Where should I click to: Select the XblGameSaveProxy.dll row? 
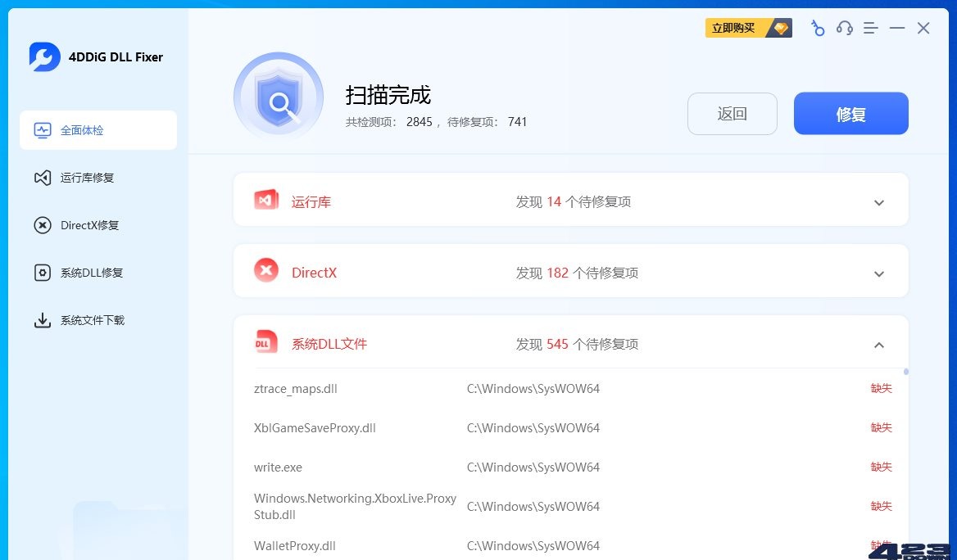tap(573, 428)
